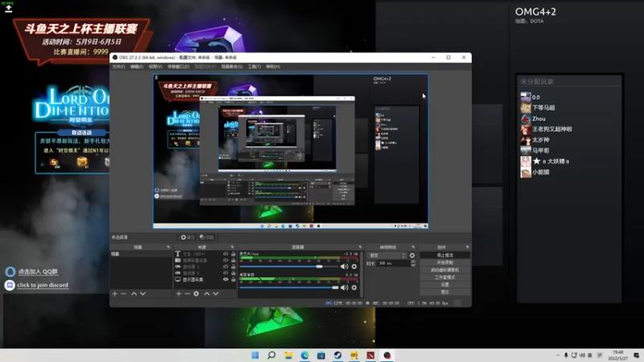Screen dimensions: 644x362
Task: Toggle visibility of the second game source
Action: pyautogui.click(x=225, y=273)
